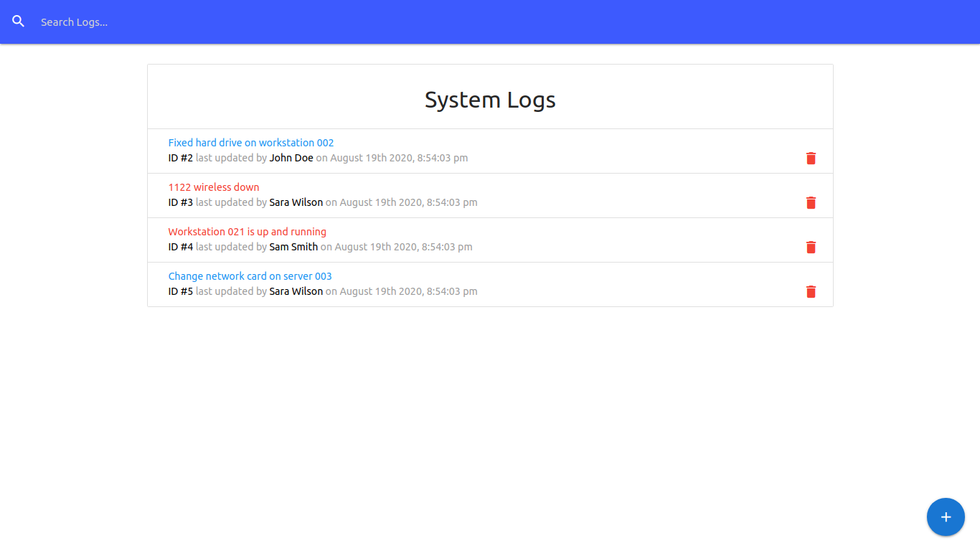Click the timestamp in the John Doe row
The height and width of the screenshot is (551, 980).
[x=400, y=158]
